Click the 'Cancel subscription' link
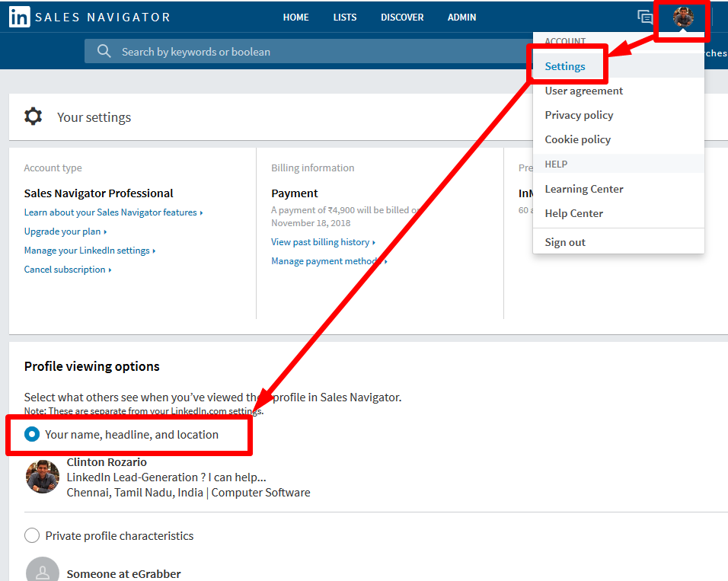The image size is (728, 581). [x=68, y=270]
